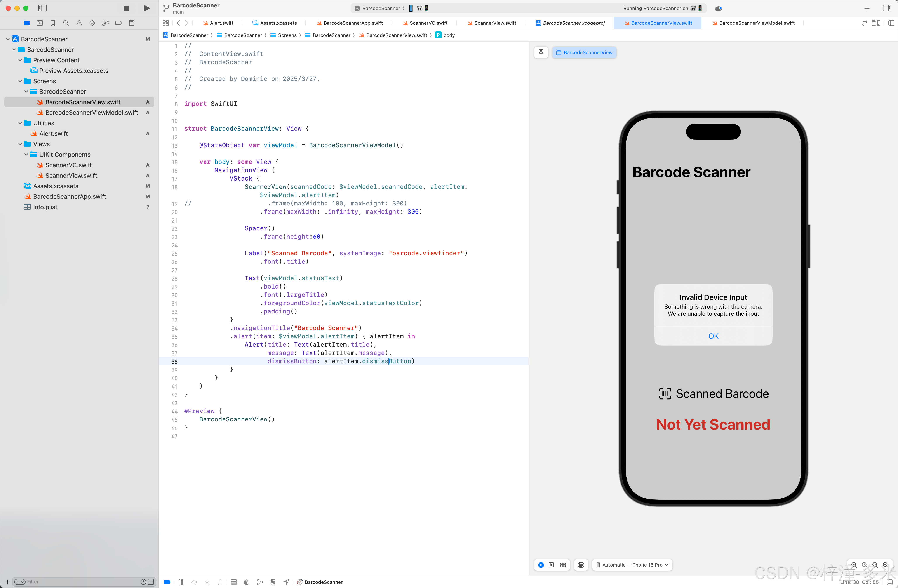Open the Debug navigator spray-can icon
This screenshot has width=898, height=588.
[x=105, y=23]
